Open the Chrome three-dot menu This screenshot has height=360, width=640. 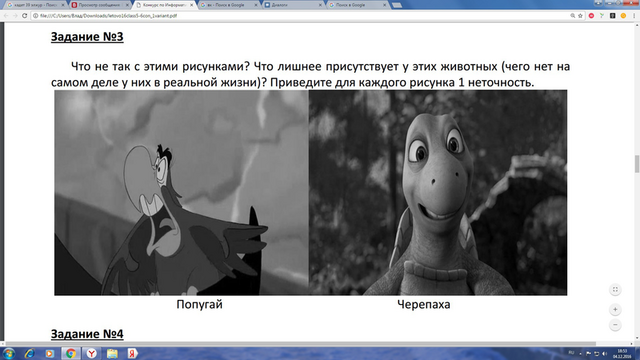pos(634,16)
